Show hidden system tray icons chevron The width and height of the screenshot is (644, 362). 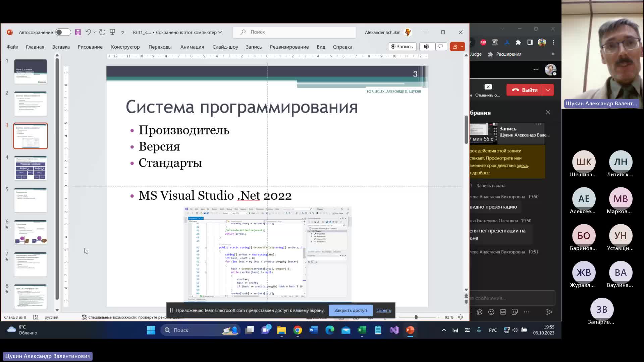[x=444, y=330]
